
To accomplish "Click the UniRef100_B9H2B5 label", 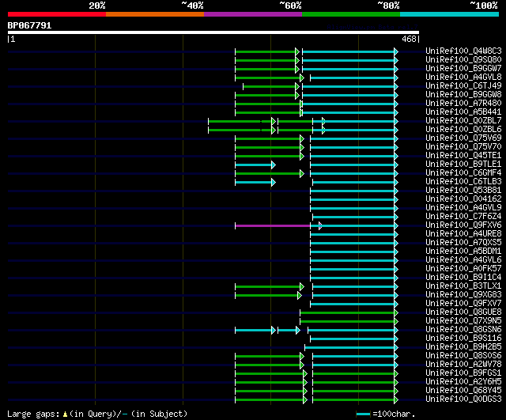I will (x=463, y=347).
